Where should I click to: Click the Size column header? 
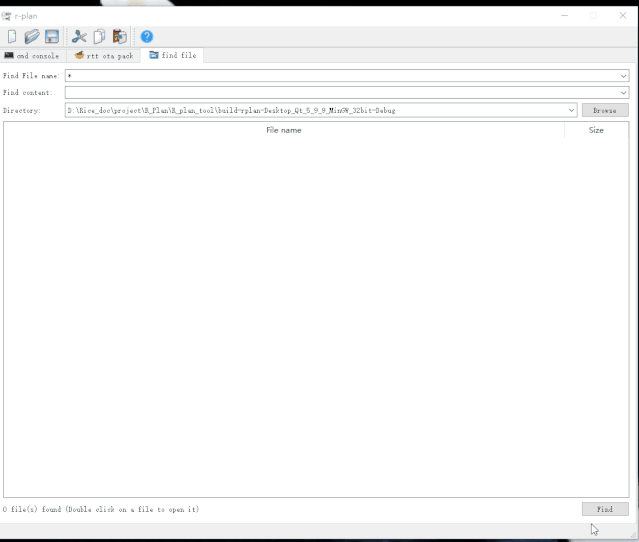596,130
